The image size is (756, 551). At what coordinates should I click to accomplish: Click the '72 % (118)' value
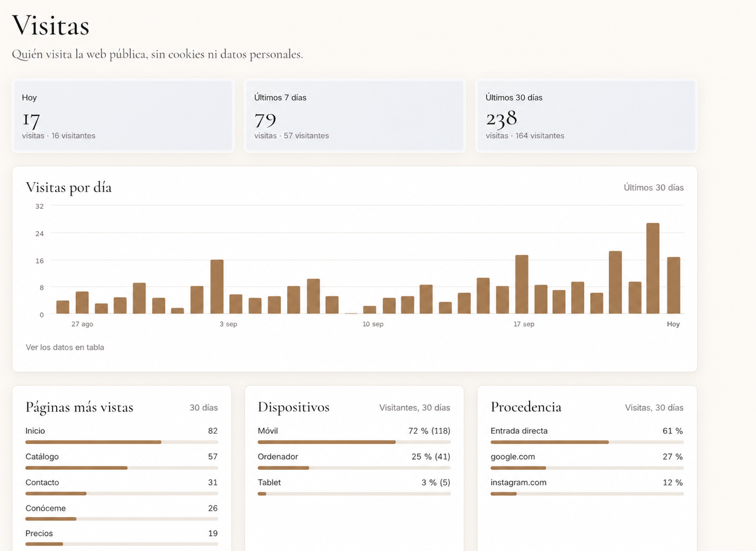tap(429, 431)
